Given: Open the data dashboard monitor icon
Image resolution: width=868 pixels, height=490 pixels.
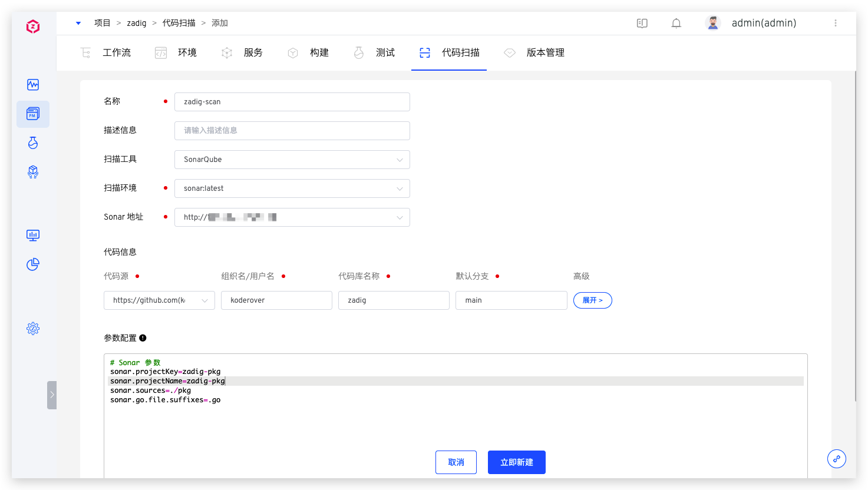Looking at the screenshot, I should pyautogui.click(x=33, y=236).
